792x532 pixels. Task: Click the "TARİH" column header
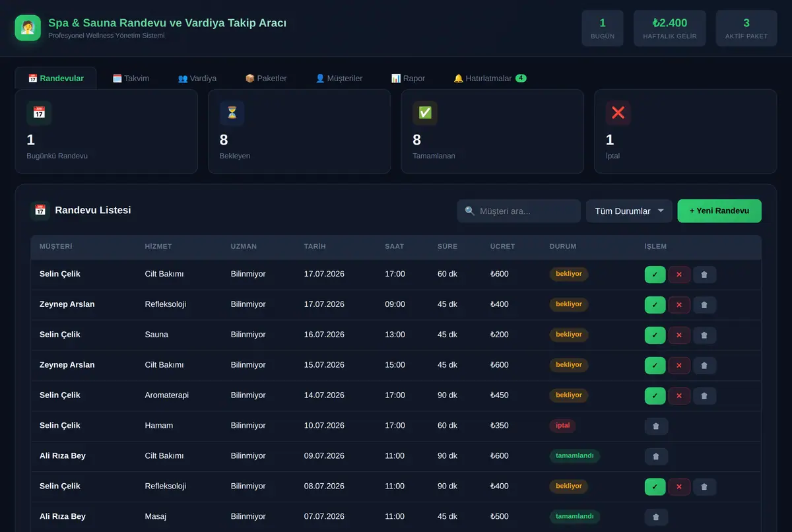315,247
